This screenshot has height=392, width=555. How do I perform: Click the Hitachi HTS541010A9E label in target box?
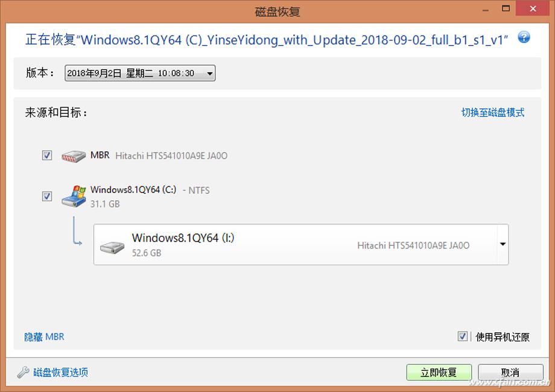(413, 245)
